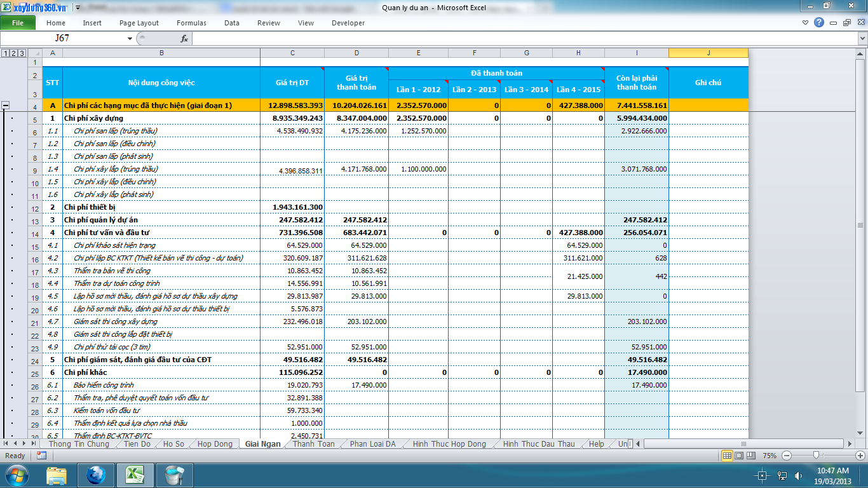Open the paint bucket taskbar app

click(174, 475)
